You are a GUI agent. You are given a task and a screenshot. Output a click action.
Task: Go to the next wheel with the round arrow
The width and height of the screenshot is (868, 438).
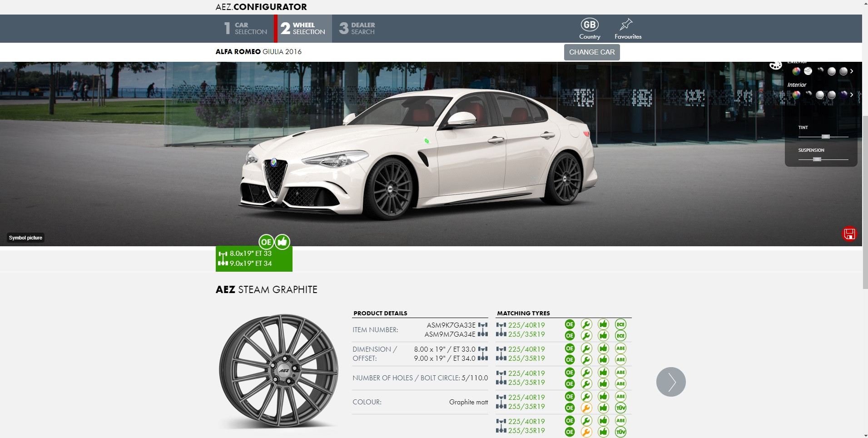671,382
